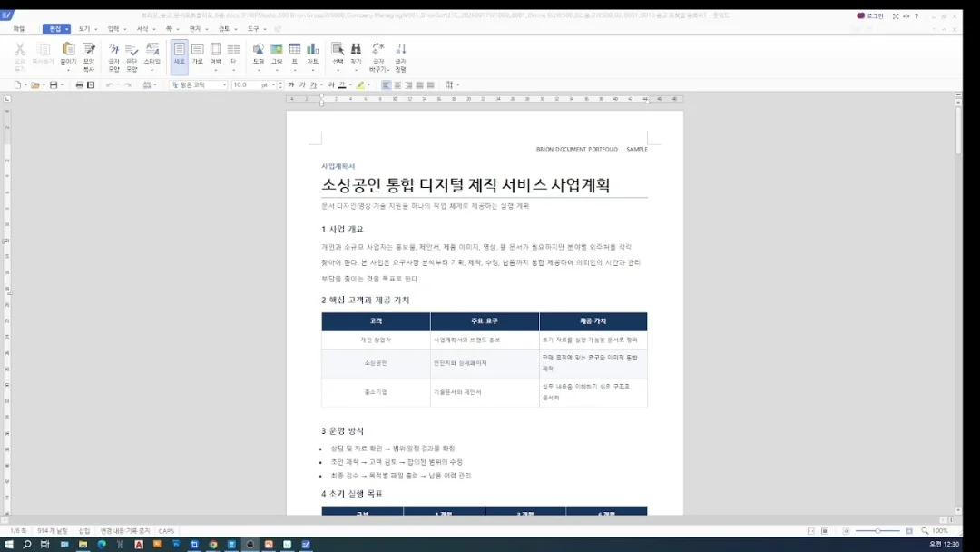Click the Cut (오려두기) scissors icon
The width and height of the screenshot is (980, 552).
19,49
